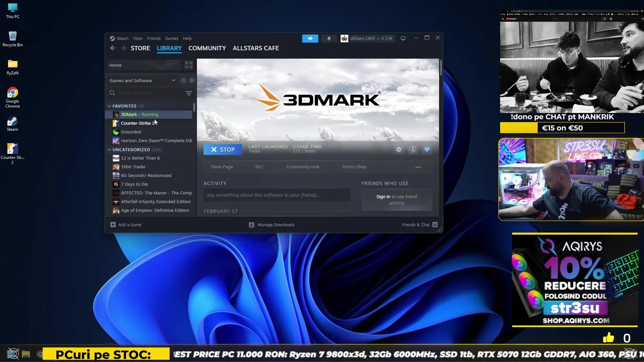Switch library to collections grid view
644x362 pixels.
(189, 65)
